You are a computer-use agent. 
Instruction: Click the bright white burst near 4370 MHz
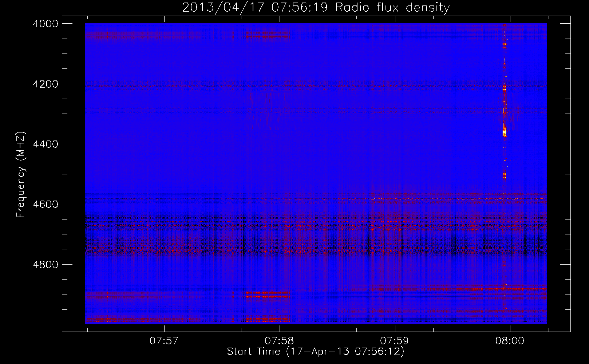pos(504,132)
